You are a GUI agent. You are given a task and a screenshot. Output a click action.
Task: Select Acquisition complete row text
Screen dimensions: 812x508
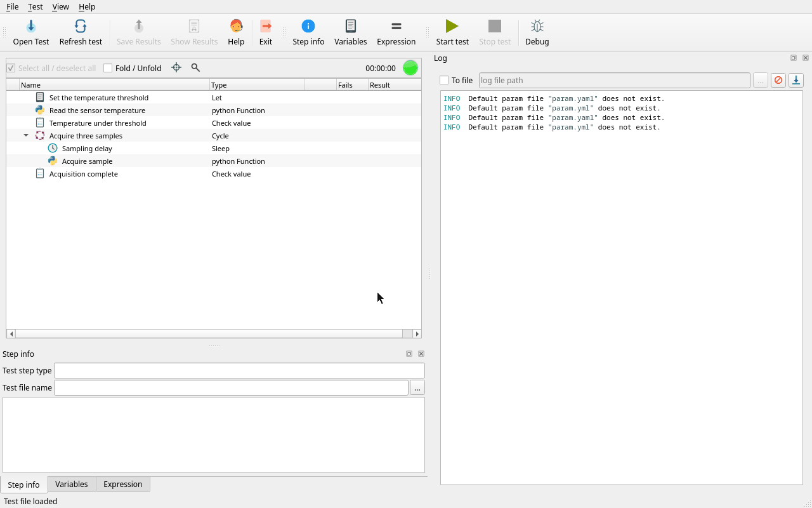(84, 173)
